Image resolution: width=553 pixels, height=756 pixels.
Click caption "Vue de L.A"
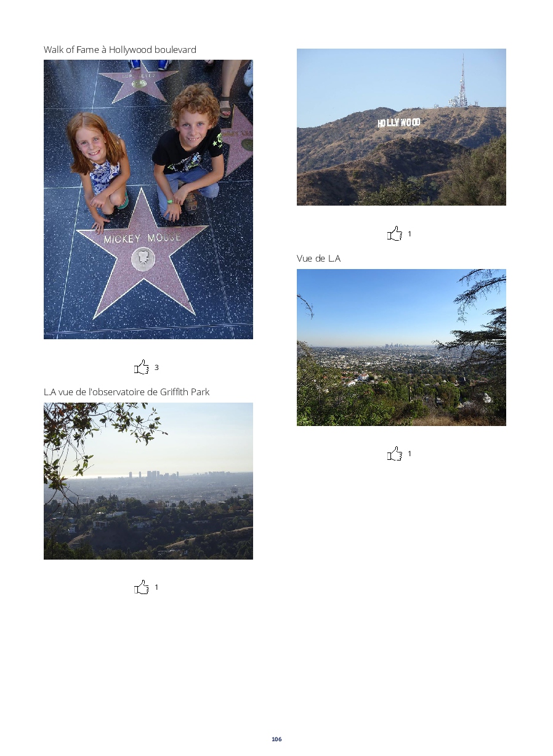(x=318, y=259)
